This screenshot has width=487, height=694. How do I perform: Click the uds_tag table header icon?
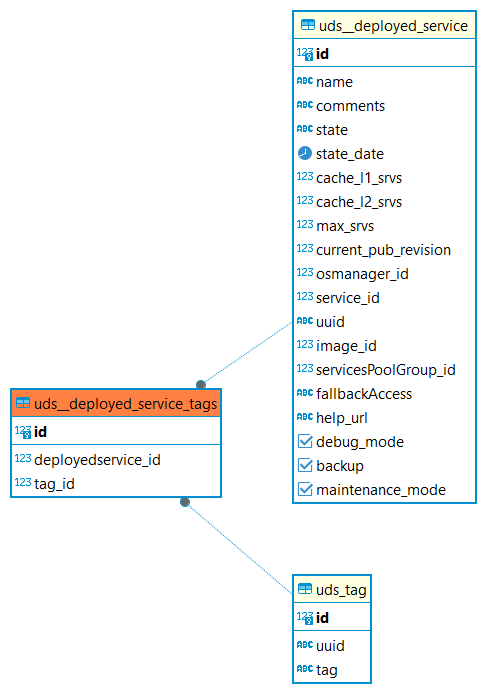(305, 589)
